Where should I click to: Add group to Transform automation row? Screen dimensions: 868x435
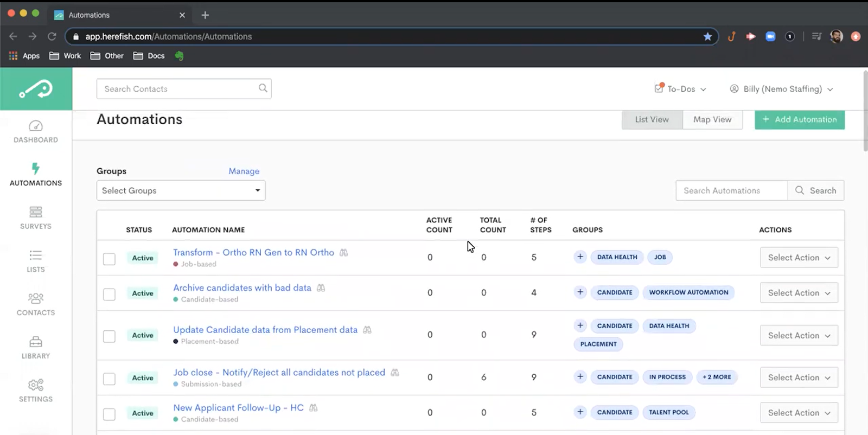point(580,257)
